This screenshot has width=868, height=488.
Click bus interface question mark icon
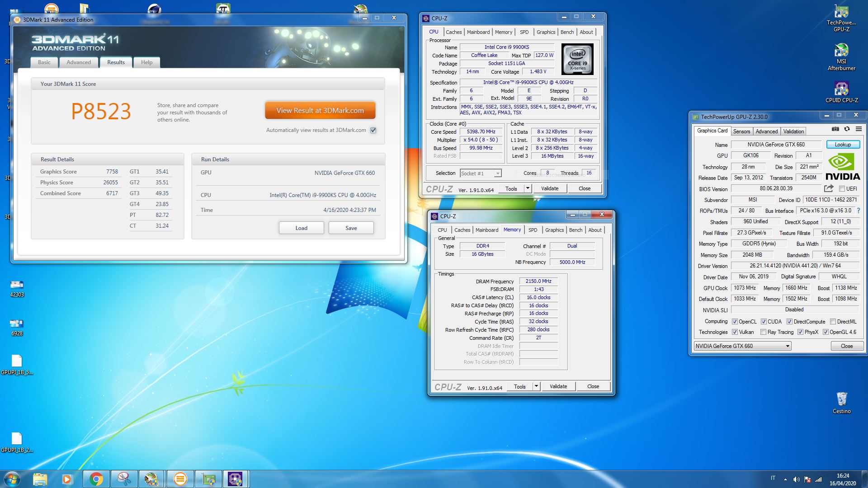pos(858,211)
